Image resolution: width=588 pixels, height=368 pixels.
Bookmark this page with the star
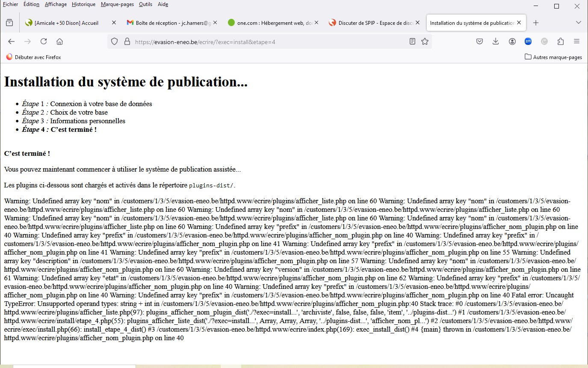pyautogui.click(x=425, y=42)
